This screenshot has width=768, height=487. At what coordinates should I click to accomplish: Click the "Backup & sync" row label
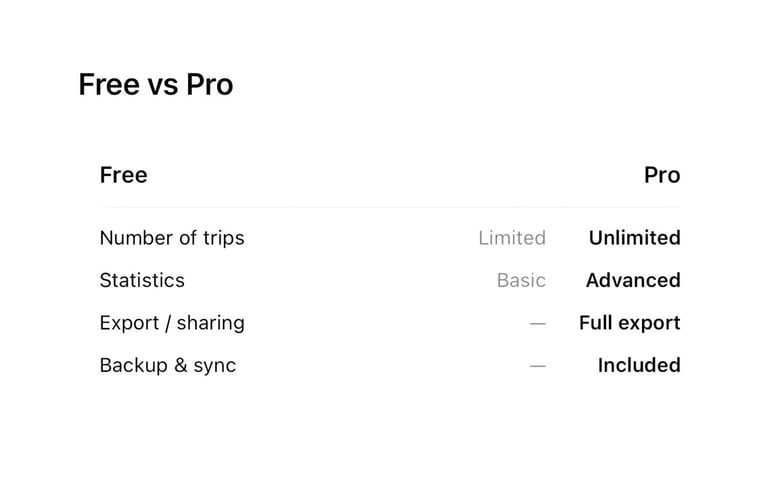coord(168,366)
